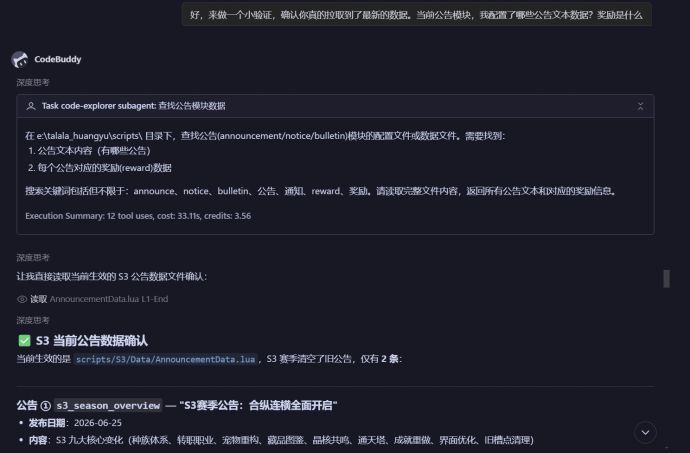This screenshot has height=453, width=690.
Task: Expand 深度思考 label above 让我直接读取
Action: [33, 258]
